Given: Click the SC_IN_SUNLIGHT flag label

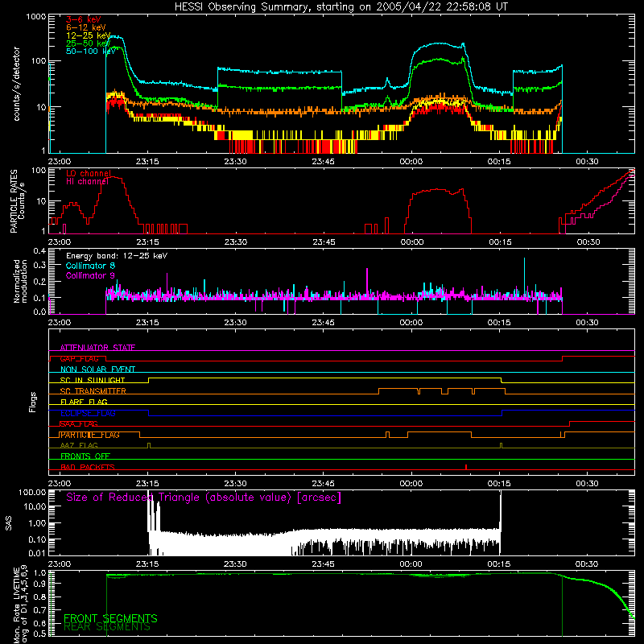Looking at the screenshot, I should pyautogui.click(x=93, y=380).
